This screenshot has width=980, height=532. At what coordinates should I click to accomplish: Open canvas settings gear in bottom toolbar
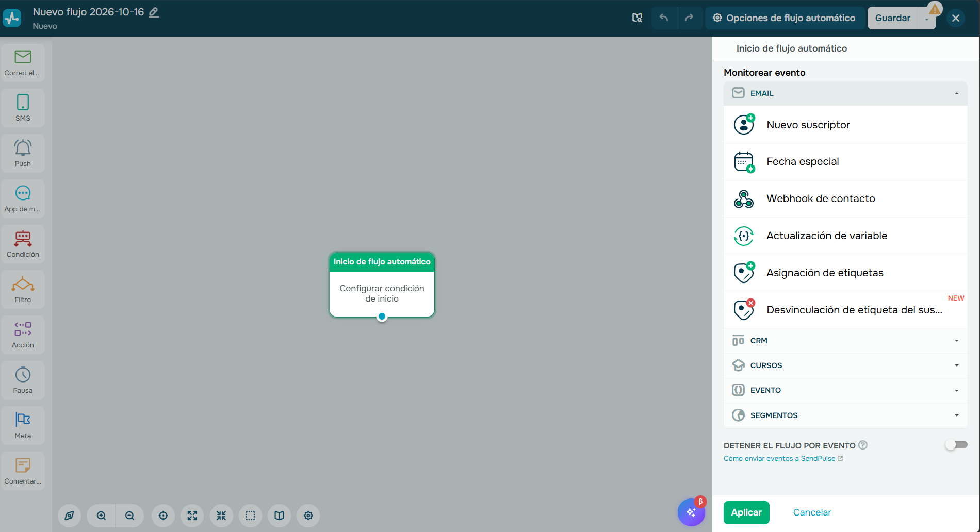coord(308,516)
